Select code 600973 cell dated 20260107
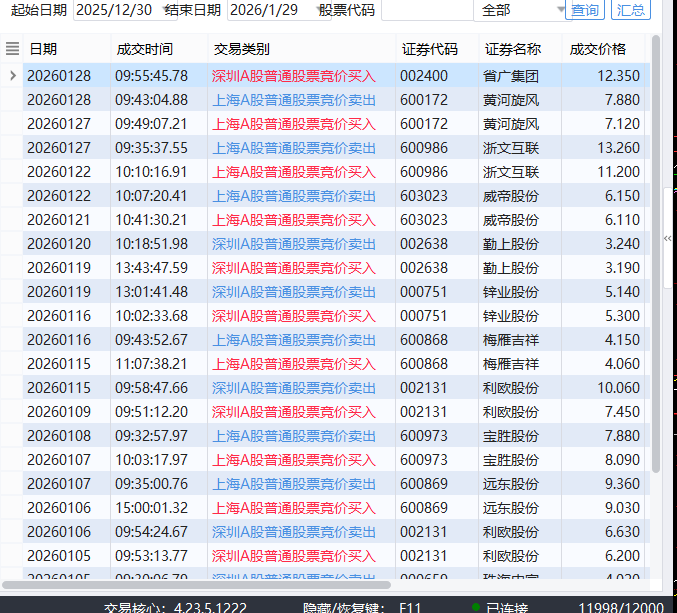 (437, 460)
